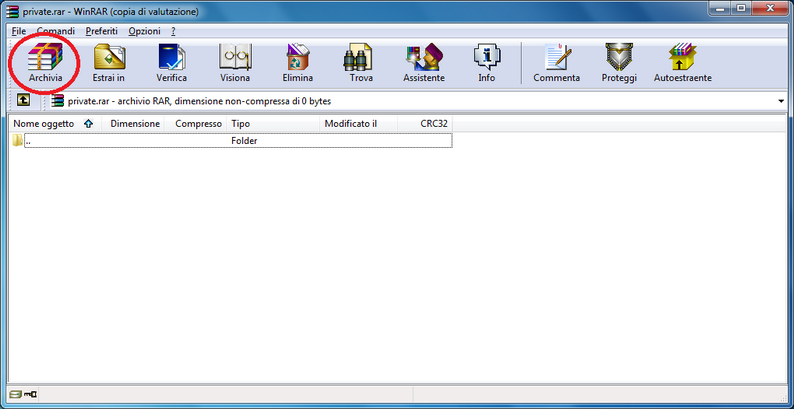This screenshot has height=409, width=794.
Task: Click the Elimina delete icon
Action: tap(298, 63)
